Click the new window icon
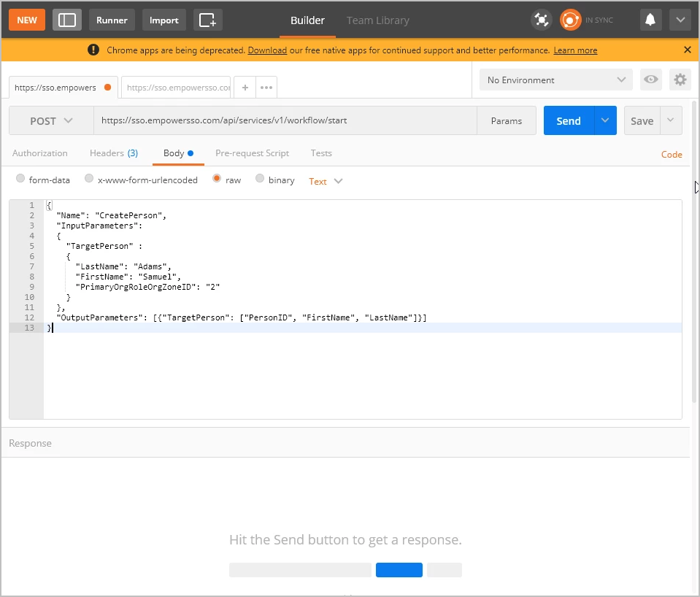 208,20
